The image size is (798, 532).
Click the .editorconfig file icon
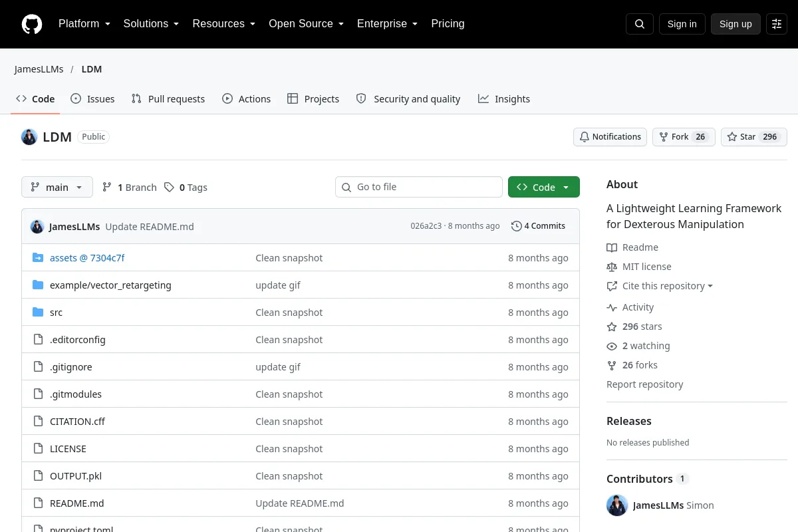38,340
